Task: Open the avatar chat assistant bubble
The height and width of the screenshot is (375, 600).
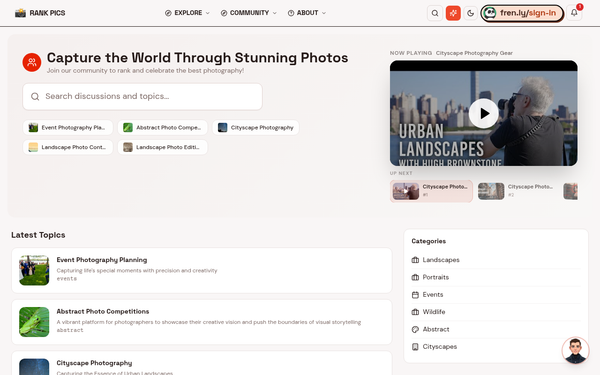Action: [x=575, y=350]
